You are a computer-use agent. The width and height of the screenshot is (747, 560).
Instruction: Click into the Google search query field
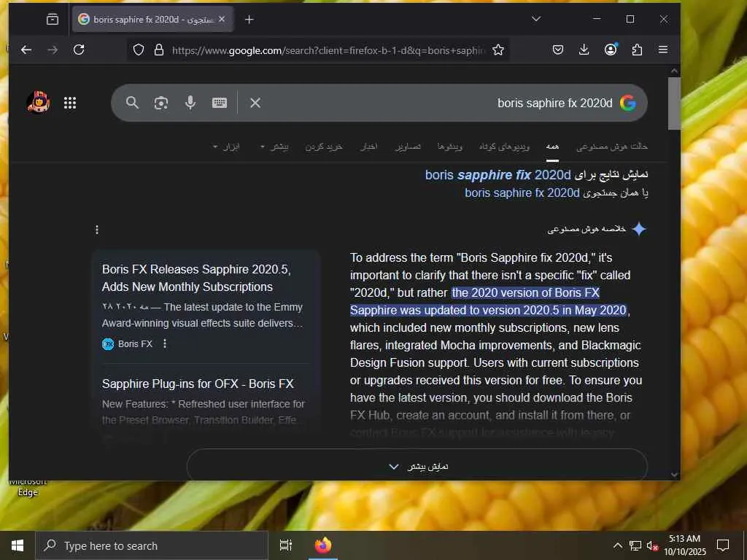[x=438, y=103]
